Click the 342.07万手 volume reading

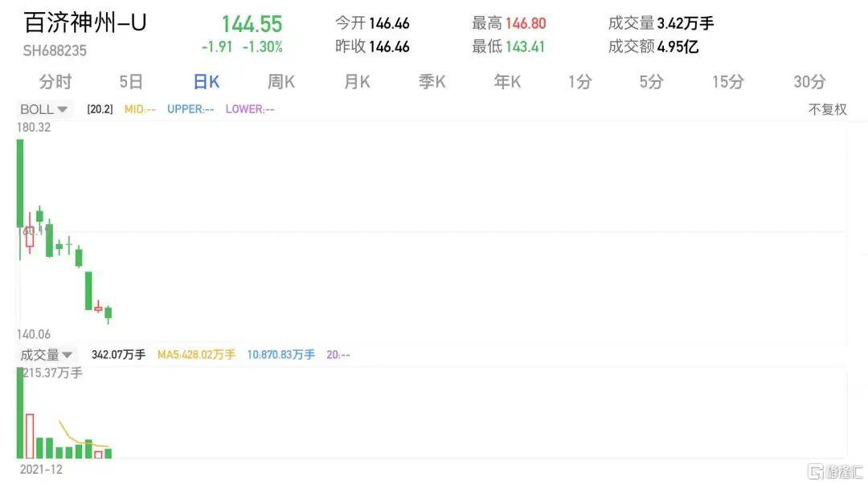(x=118, y=354)
